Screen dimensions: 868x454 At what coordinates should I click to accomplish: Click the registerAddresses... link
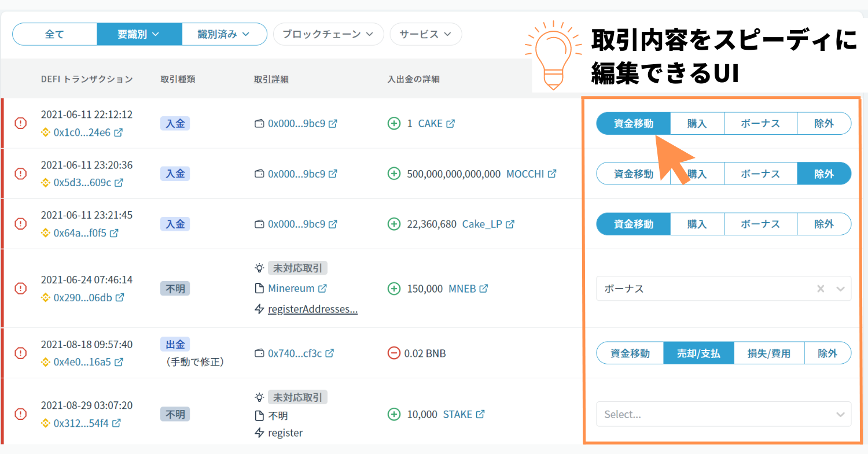click(x=312, y=309)
